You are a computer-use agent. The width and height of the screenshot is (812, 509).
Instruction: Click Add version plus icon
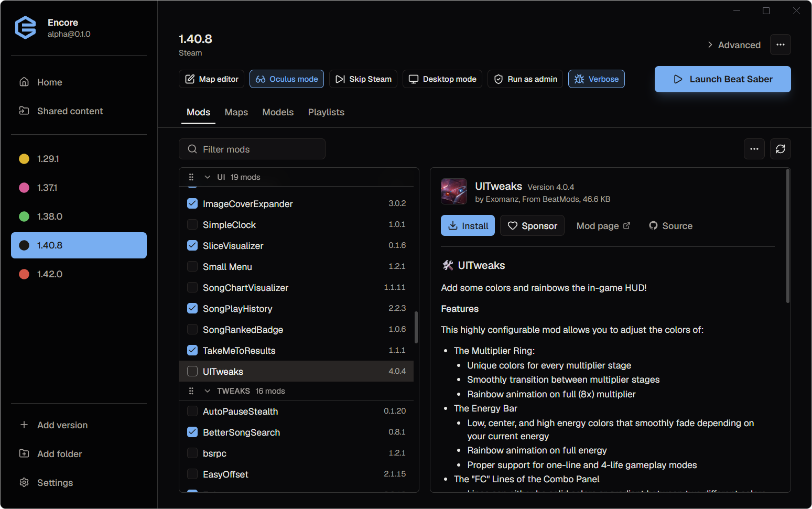(24, 425)
